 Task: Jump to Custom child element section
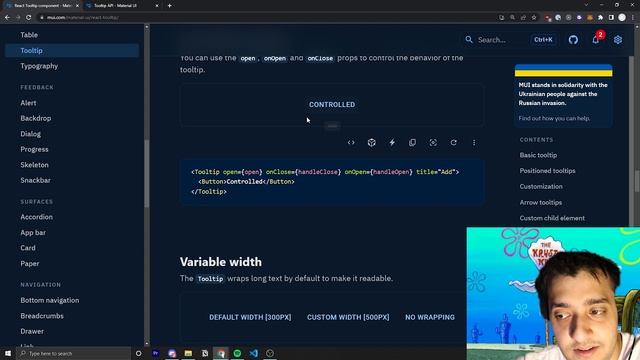(x=552, y=218)
